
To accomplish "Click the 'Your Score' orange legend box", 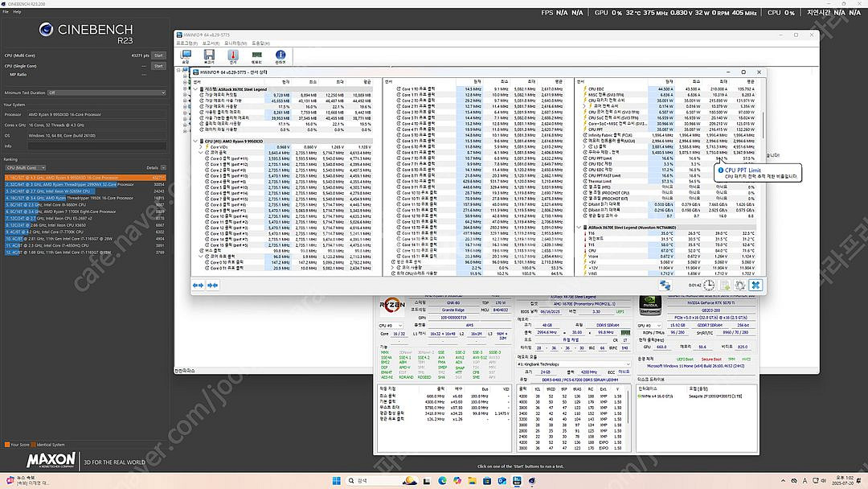I will click(6, 444).
